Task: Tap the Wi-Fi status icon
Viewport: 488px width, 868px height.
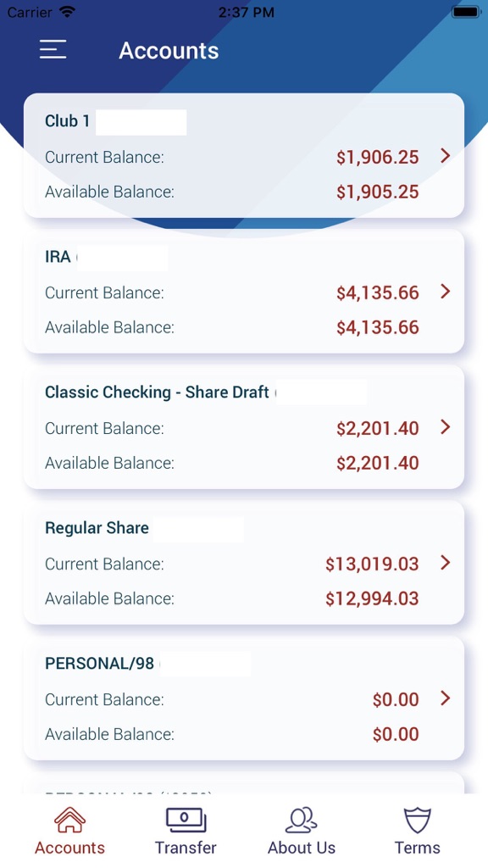Action: 68,12
